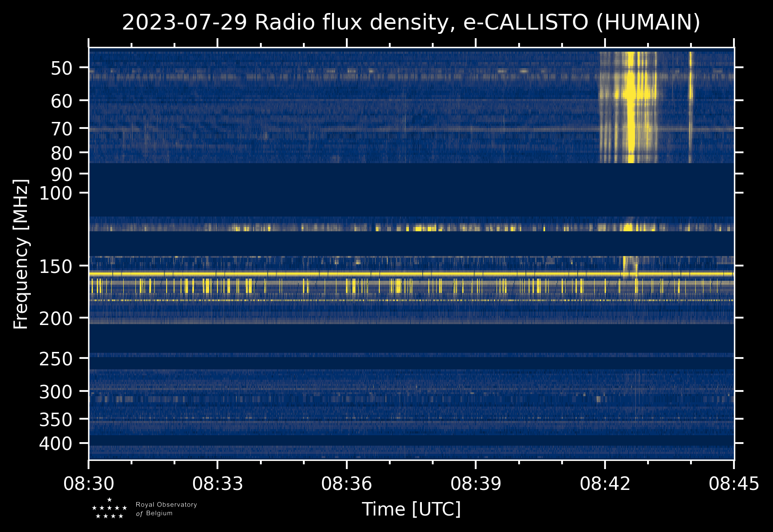Screen dimensions: 773x532
Task: Click the Royal Observatory of Belgium text
Action: 166,509
